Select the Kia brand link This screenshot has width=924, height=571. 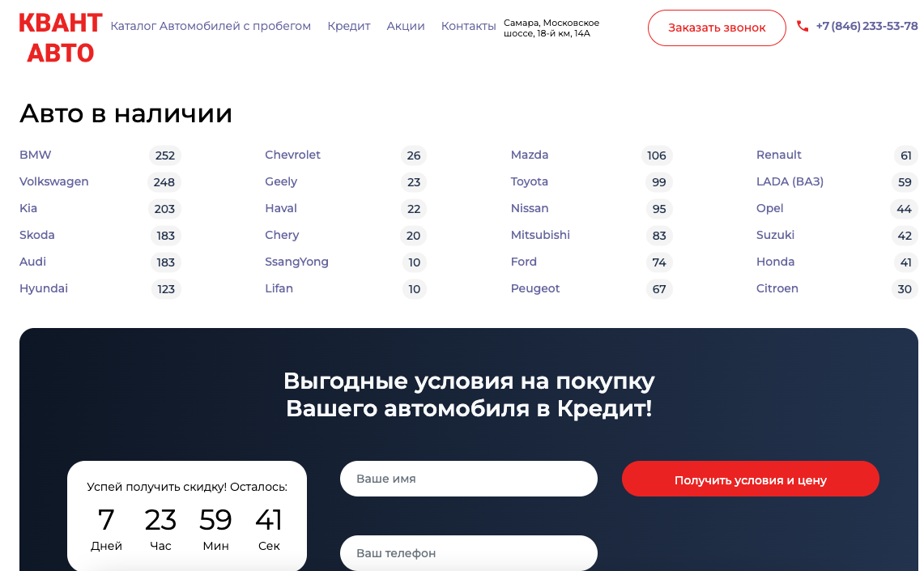coord(28,208)
